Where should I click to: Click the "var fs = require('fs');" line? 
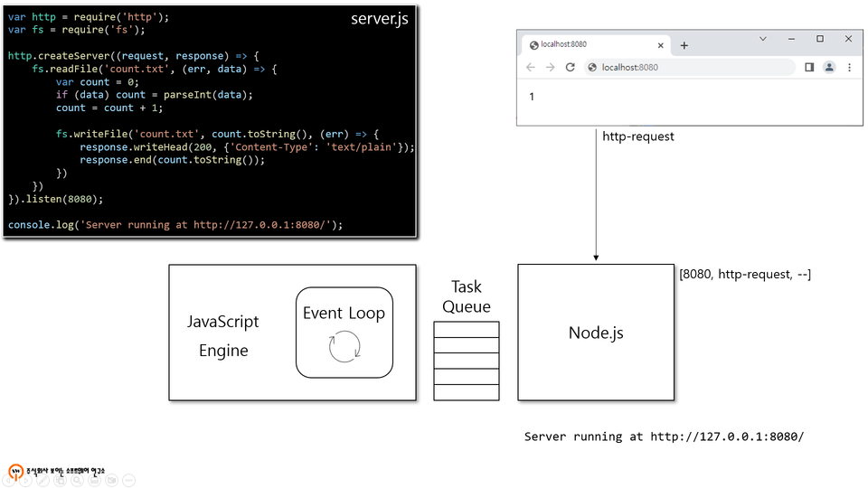76,30
